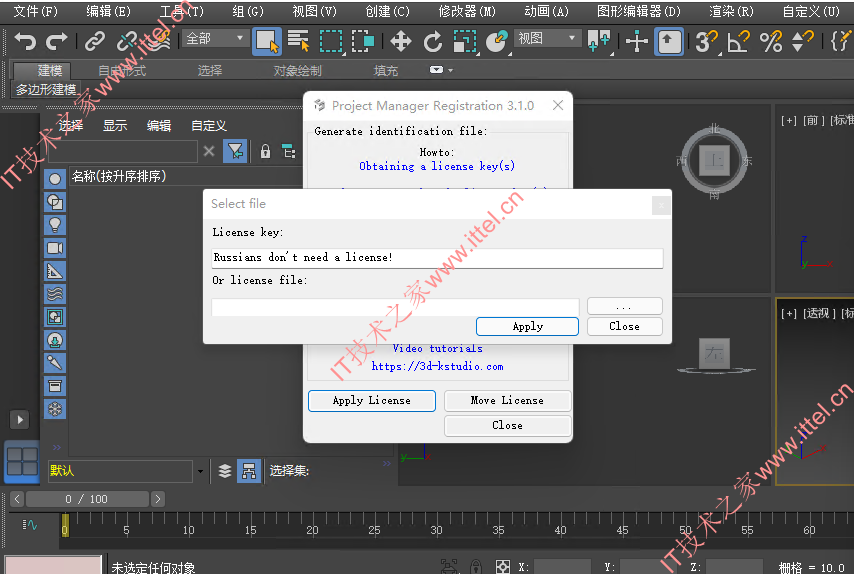Screen dimensions: 854x574
Task: Clear the scene explorer search
Action: (209, 151)
